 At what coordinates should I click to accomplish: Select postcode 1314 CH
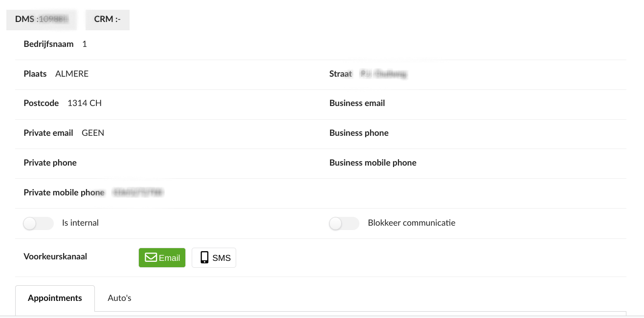click(x=85, y=103)
